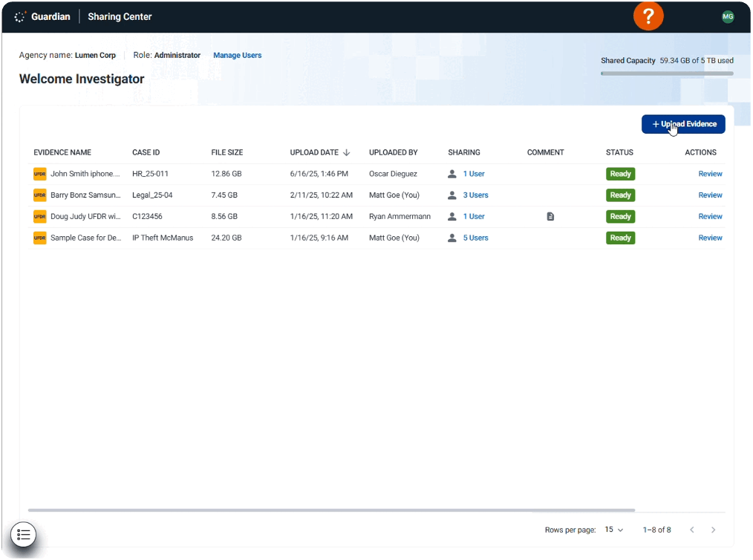Click the UFDR icon for Barry Bonz evidence
753x560 pixels.
39,195
